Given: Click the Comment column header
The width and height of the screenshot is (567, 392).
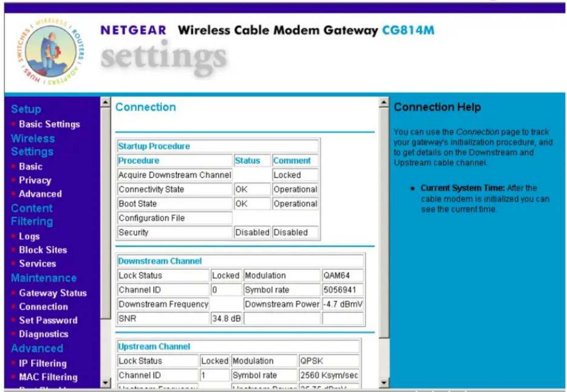Looking at the screenshot, I should pyautogui.click(x=295, y=160).
